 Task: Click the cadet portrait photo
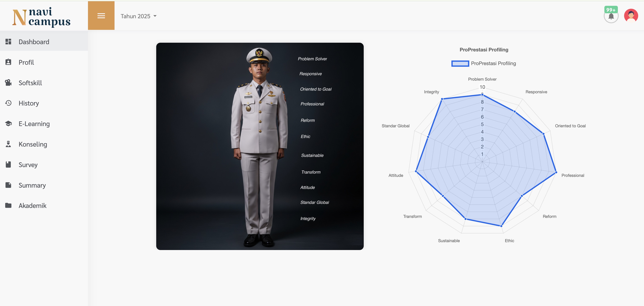click(x=260, y=146)
